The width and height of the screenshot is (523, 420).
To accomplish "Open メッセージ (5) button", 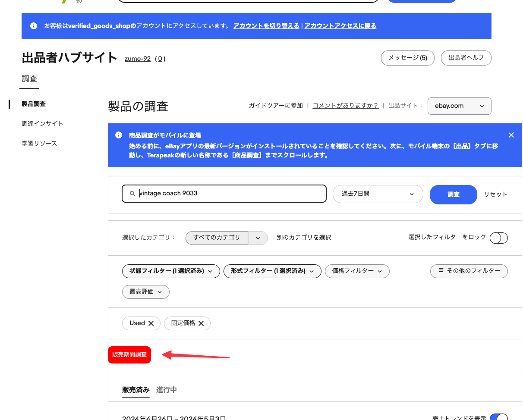I will click(x=408, y=58).
